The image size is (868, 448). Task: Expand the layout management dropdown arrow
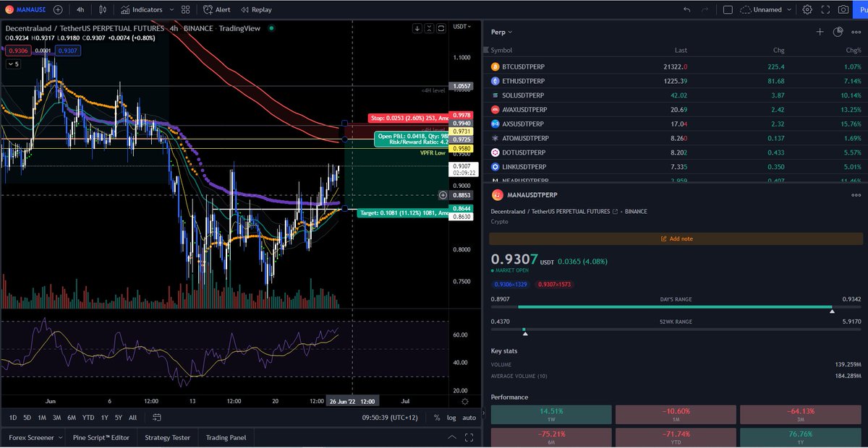(789, 10)
